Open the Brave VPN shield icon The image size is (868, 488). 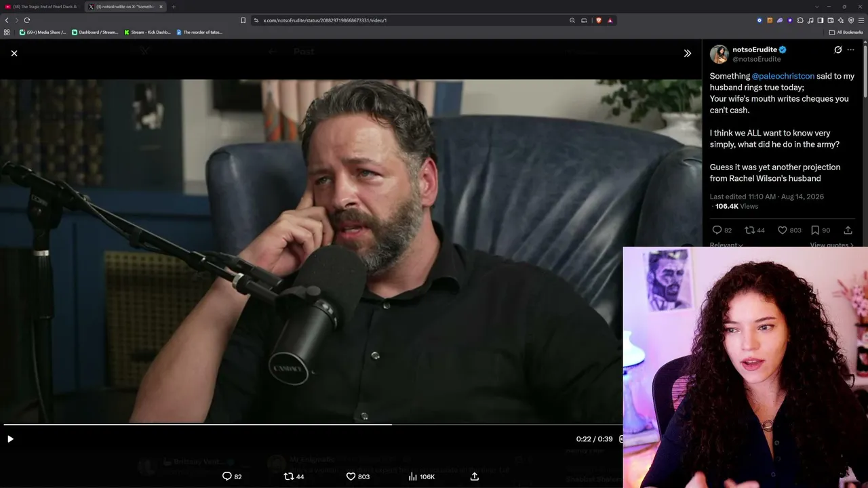click(x=851, y=20)
